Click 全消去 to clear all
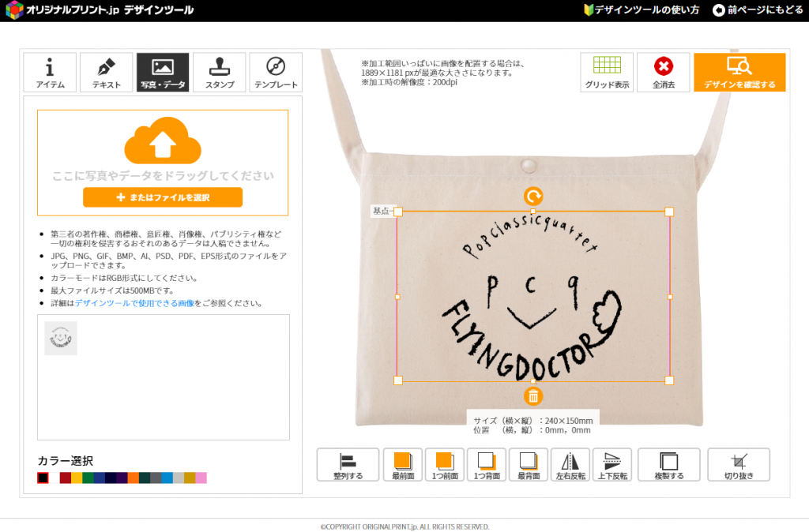809x532 pixels. coord(664,72)
